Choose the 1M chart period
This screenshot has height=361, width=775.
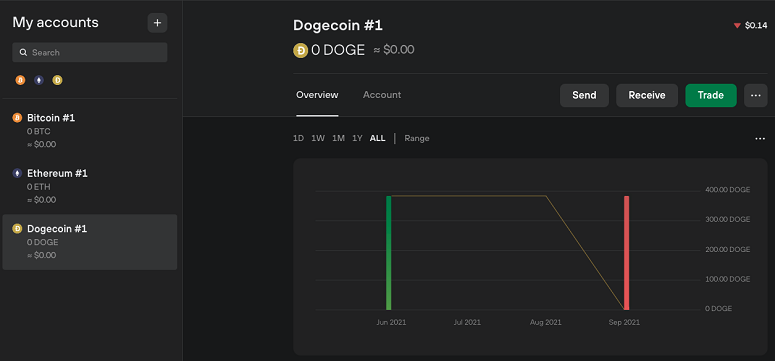338,138
